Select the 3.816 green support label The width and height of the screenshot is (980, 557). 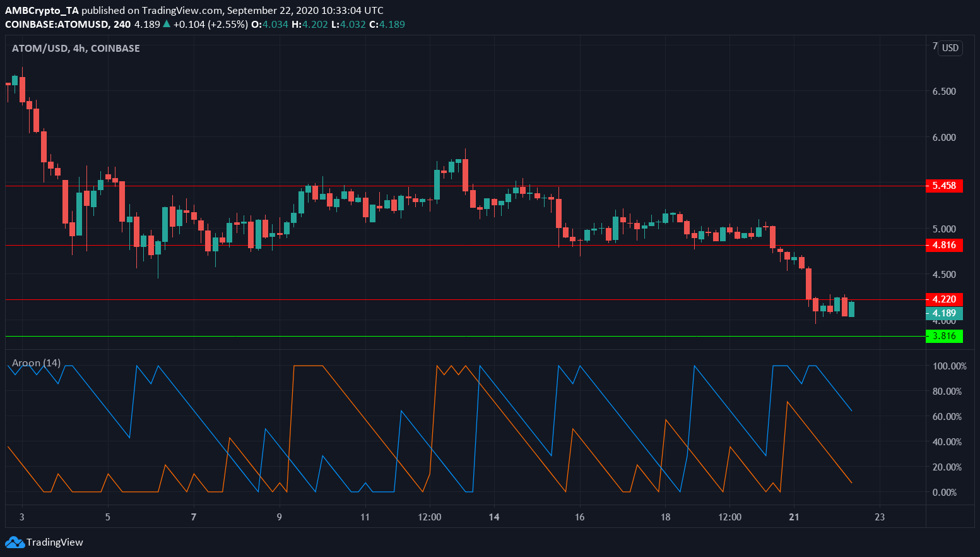tap(944, 336)
